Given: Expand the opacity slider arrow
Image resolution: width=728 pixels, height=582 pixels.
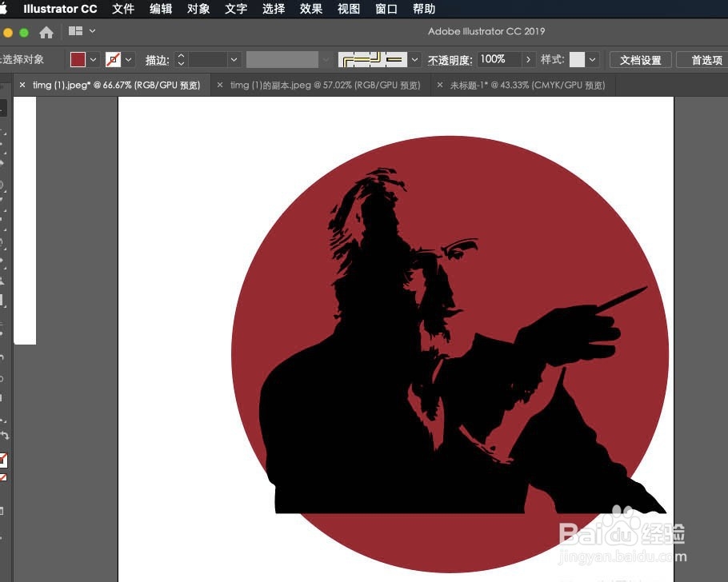Looking at the screenshot, I should tap(528, 59).
